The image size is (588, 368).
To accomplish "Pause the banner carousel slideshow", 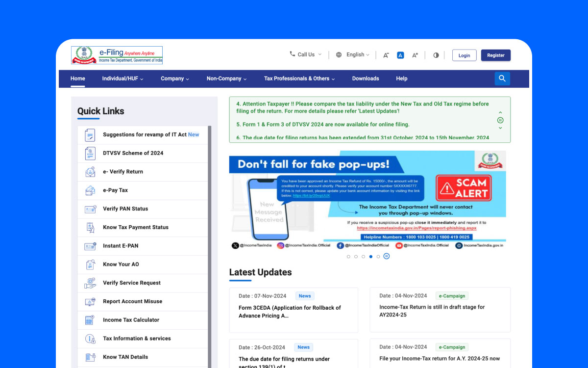I will click(387, 256).
